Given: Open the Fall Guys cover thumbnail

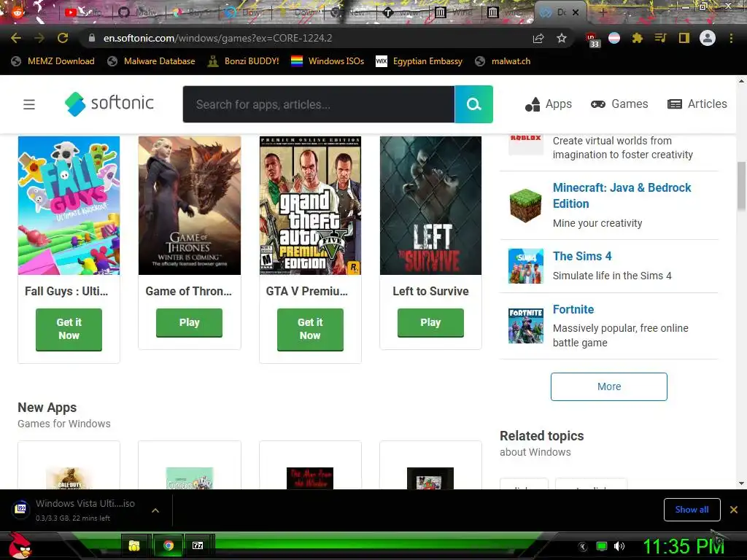Looking at the screenshot, I should pyautogui.click(x=69, y=205).
